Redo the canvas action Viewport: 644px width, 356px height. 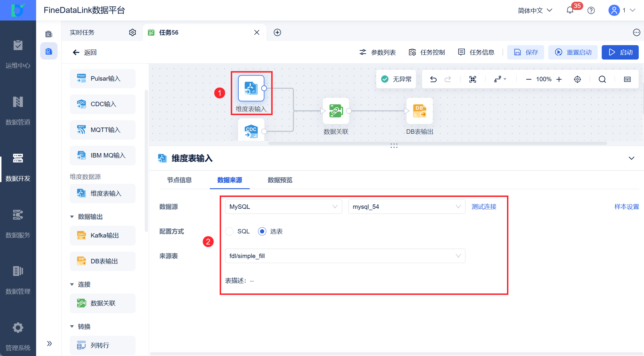(448, 79)
